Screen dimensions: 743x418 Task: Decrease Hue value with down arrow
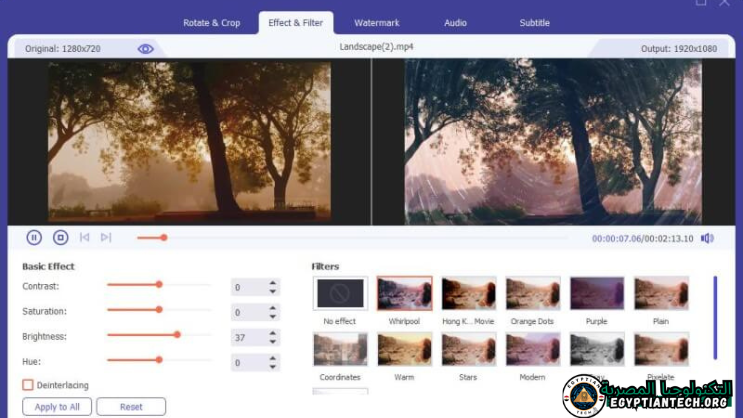coord(272,367)
